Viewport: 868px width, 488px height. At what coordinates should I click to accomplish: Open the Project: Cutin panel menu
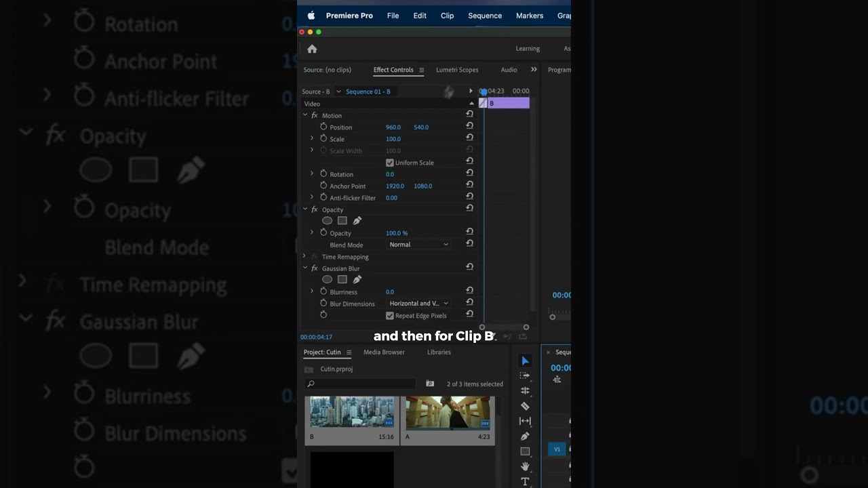(x=349, y=352)
